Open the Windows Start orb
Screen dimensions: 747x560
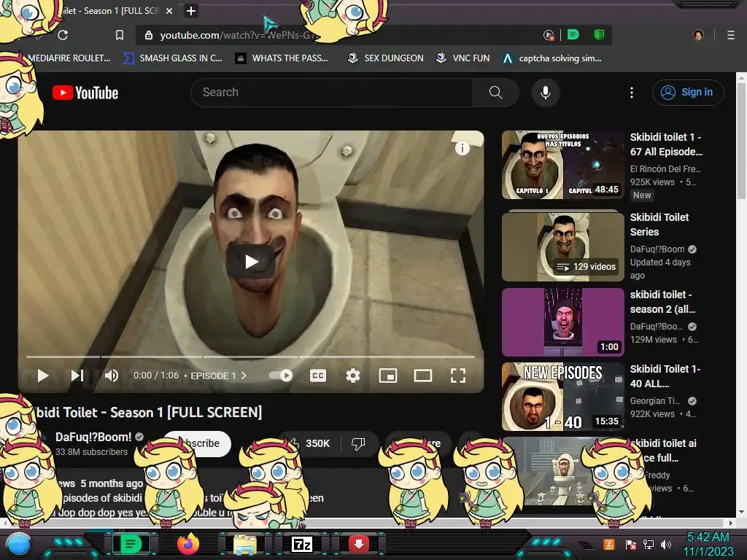(18, 544)
